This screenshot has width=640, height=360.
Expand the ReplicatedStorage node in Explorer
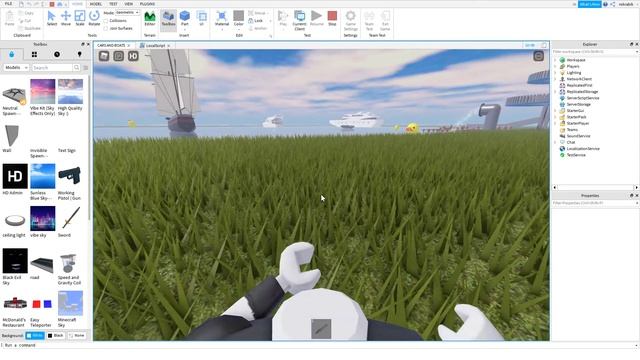coord(555,91)
